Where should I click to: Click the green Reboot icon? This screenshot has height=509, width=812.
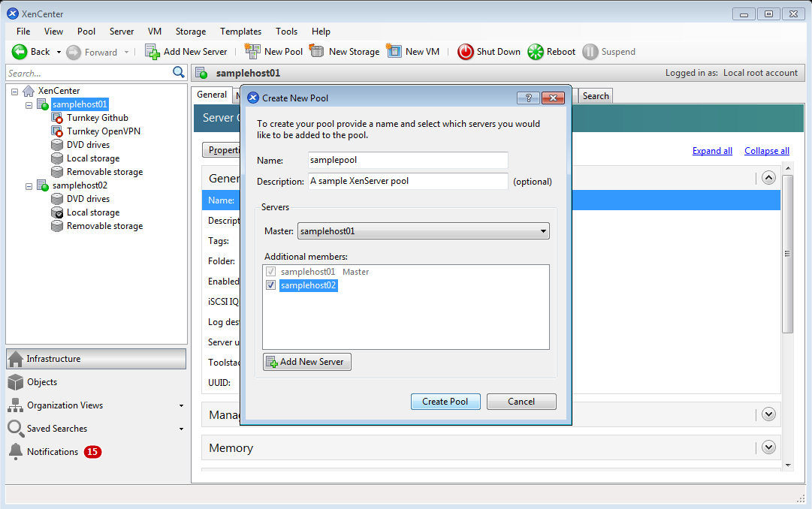[x=536, y=52]
